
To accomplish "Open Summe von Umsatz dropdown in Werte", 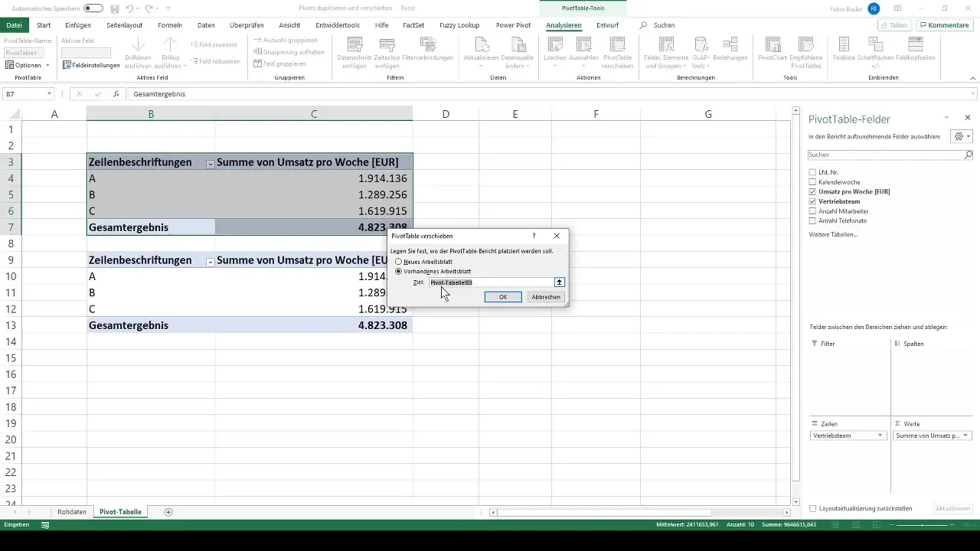I will click(x=965, y=435).
